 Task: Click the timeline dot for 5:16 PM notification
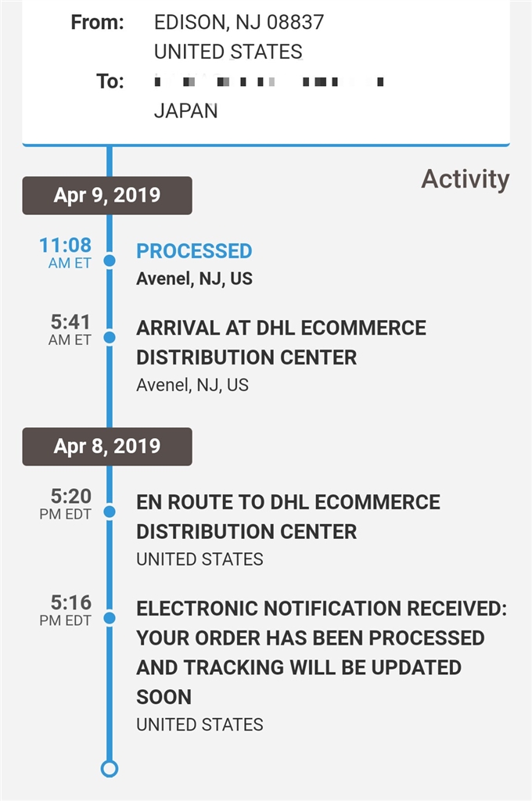[110, 618]
